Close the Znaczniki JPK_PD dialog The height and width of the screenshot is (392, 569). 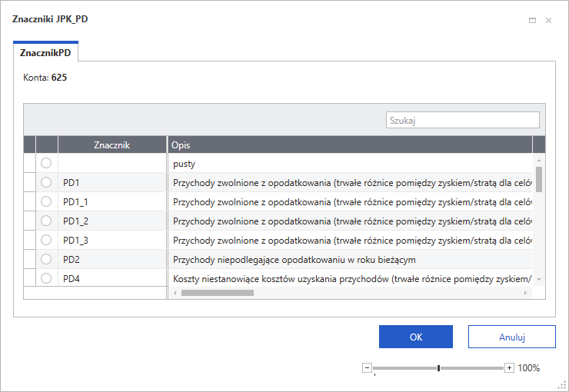(x=548, y=21)
